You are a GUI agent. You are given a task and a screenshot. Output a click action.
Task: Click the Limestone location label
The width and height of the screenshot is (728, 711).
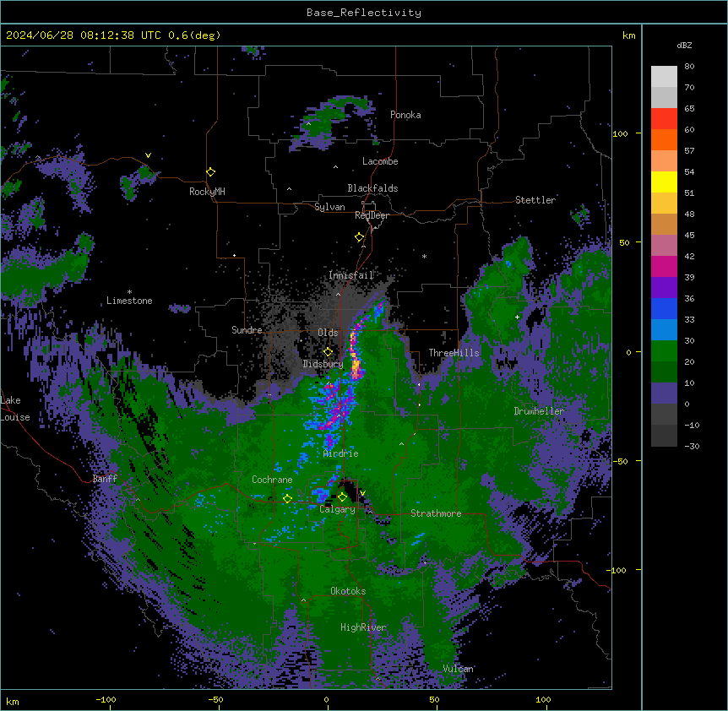coord(129,301)
